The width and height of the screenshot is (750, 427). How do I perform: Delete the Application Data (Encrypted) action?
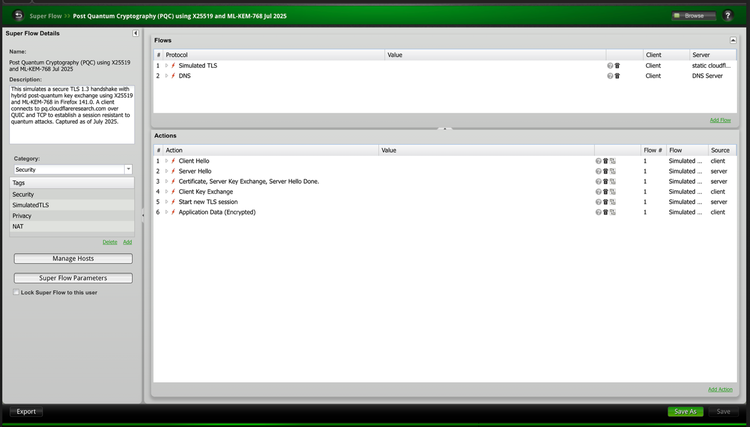(605, 213)
